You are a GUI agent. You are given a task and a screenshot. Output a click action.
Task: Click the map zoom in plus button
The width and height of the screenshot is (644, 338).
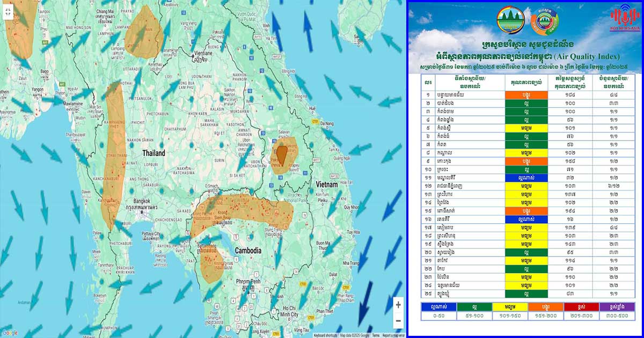[398, 305]
